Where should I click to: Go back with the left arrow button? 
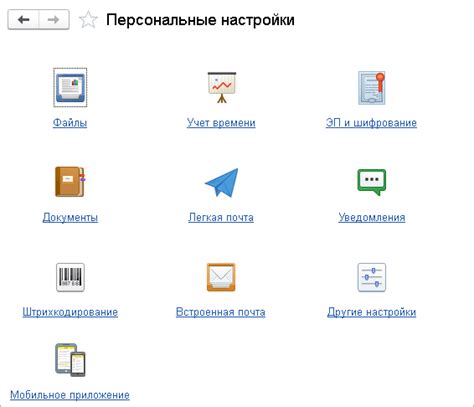[23, 20]
